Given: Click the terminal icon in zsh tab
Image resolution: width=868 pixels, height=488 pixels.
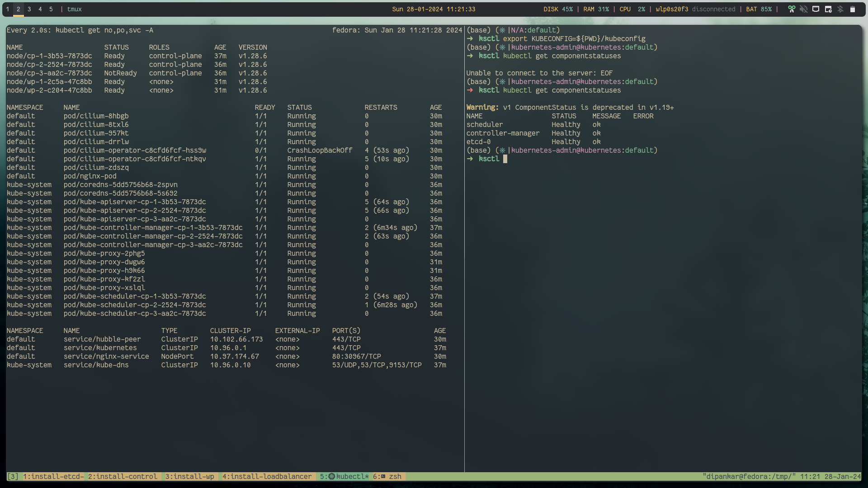Looking at the screenshot, I should (x=383, y=477).
